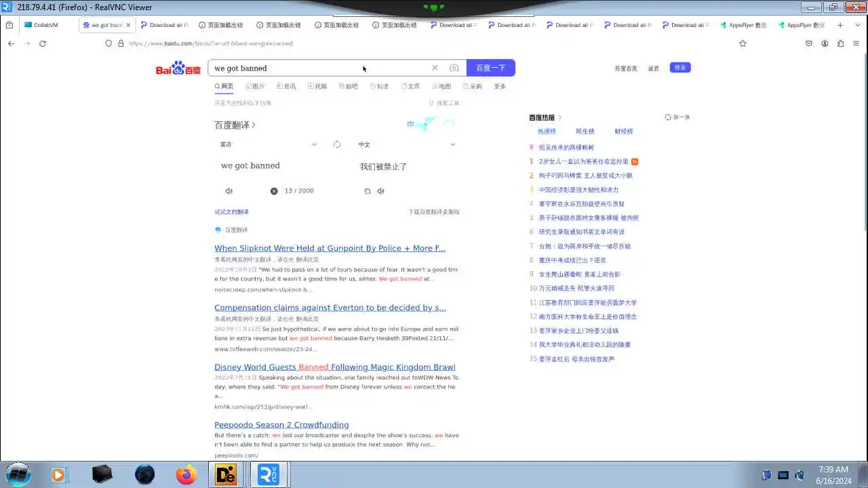Open the Compensation claims against Everton result

[x=330, y=308]
